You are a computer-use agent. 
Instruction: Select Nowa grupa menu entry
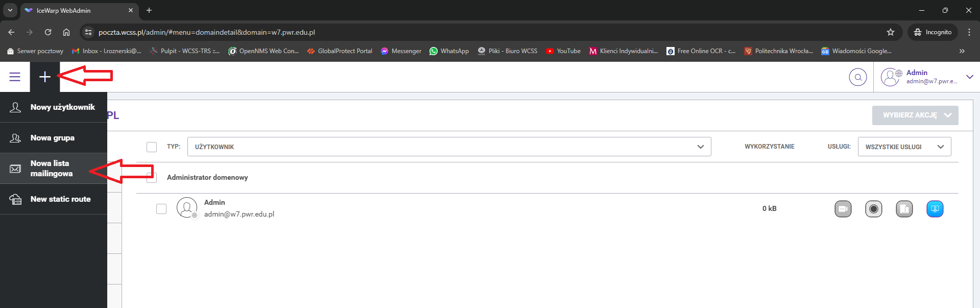pos(52,138)
